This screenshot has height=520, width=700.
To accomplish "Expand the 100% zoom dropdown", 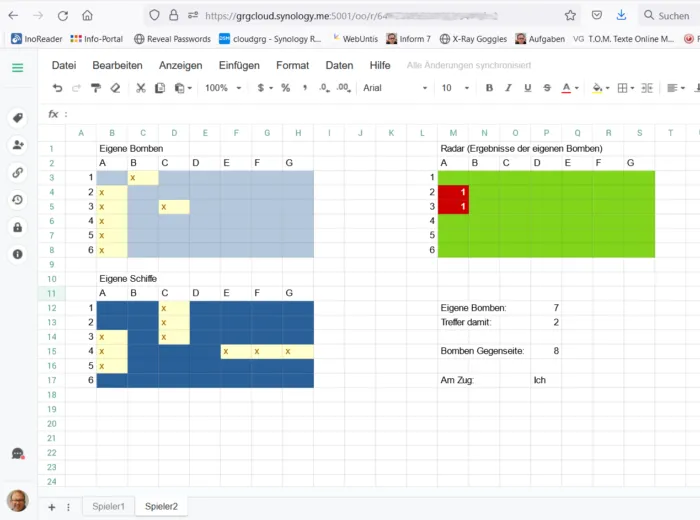I will (222, 88).
